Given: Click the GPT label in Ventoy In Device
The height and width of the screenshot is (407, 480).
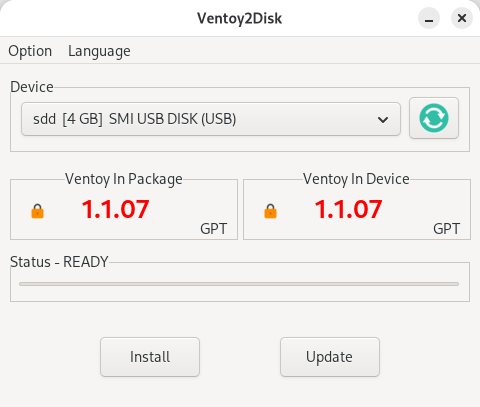Looking at the screenshot, I should click(447, 229).
